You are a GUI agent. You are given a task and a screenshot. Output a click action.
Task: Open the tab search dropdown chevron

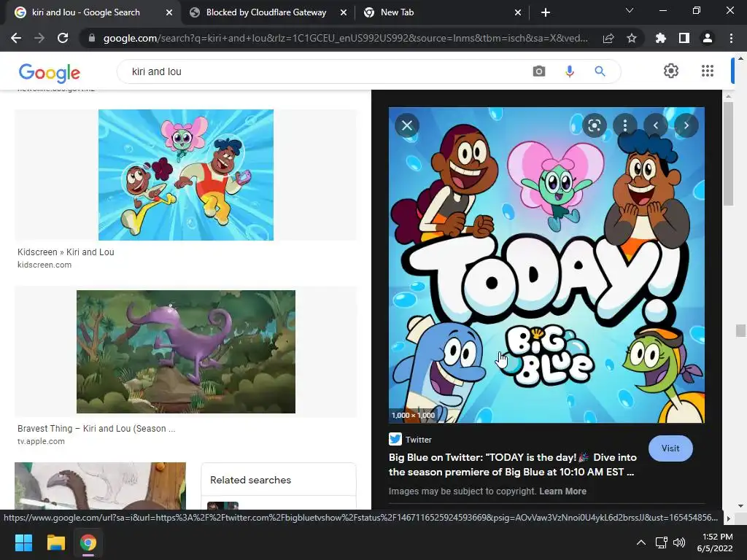point(630,10)
